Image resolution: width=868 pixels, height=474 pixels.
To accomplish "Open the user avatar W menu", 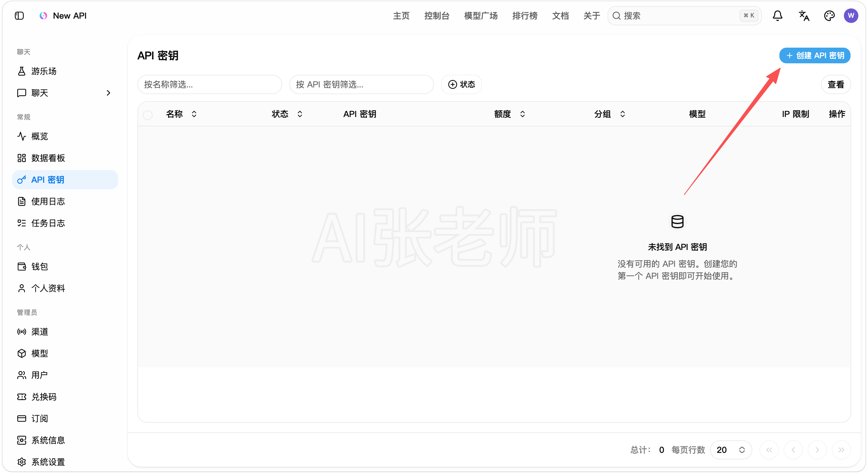I will 851,15.
